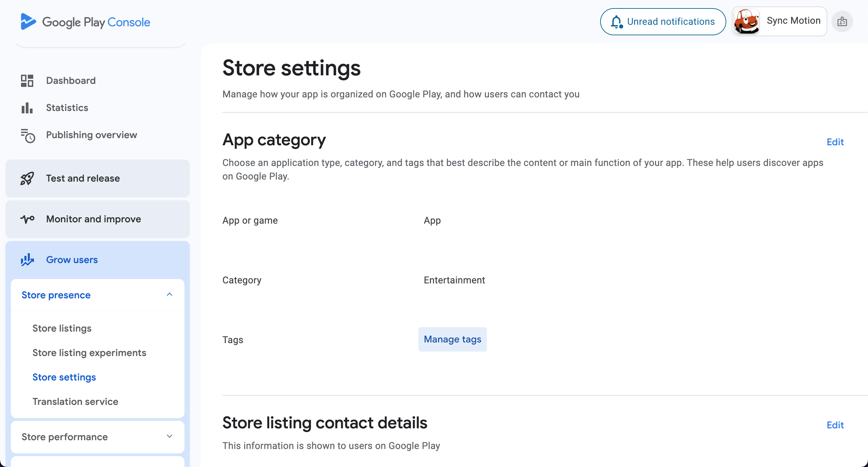Click the Sync Motion car app icon
The width and height of the screenshot is (868, 467).
(x=746, y=21)
